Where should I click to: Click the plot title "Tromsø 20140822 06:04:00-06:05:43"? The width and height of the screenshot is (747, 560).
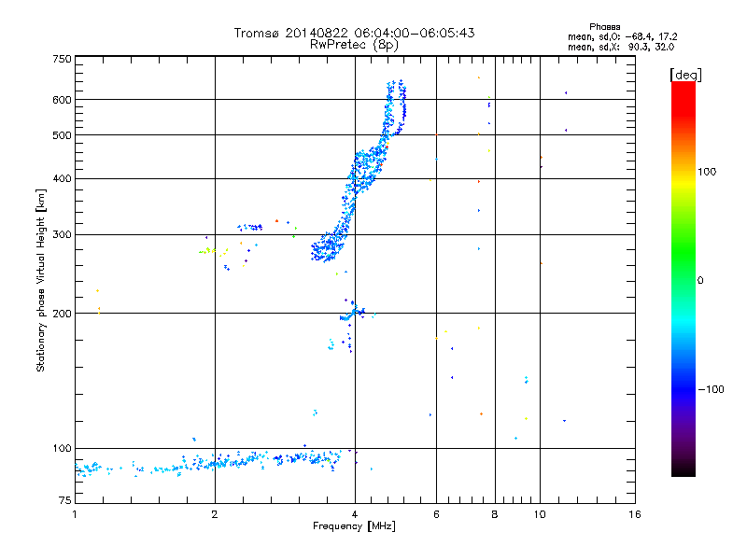tap(354, 33)
